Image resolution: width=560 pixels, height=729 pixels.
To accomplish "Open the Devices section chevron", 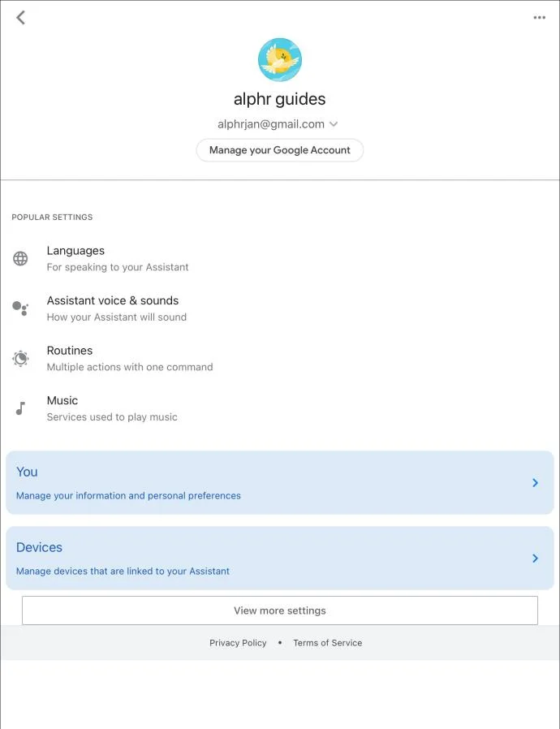I will tap(535, 558).
